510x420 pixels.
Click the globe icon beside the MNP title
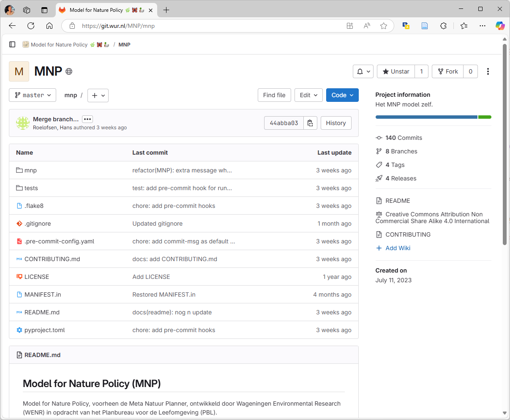[x=68, y=71]
